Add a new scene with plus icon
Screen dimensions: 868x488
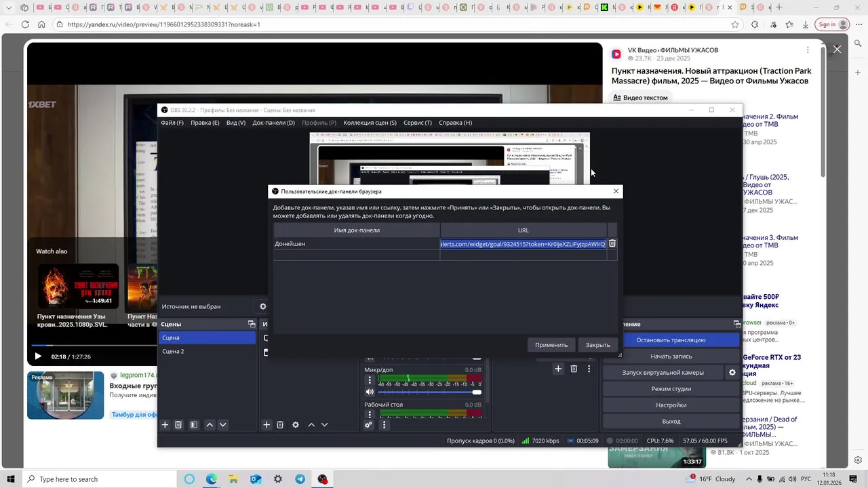point(165,425)
